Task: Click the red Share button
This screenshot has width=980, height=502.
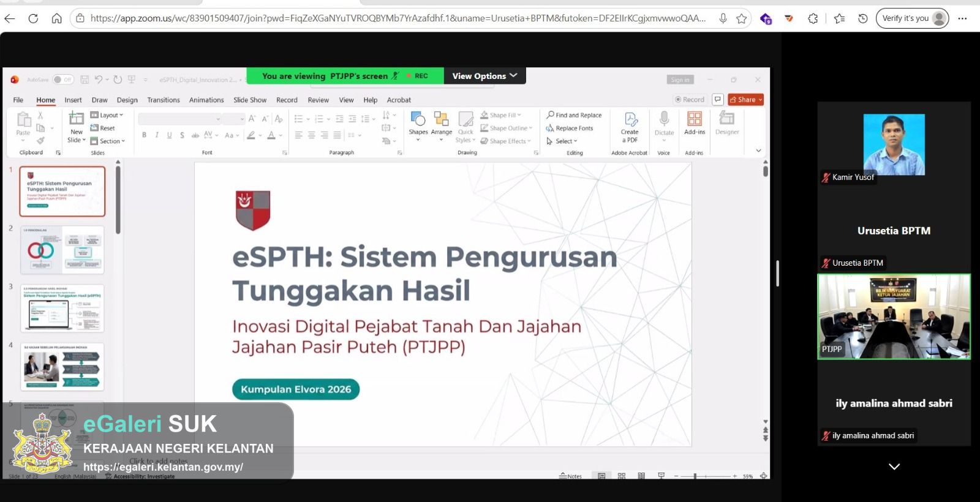Action: [x=746, y=99]
